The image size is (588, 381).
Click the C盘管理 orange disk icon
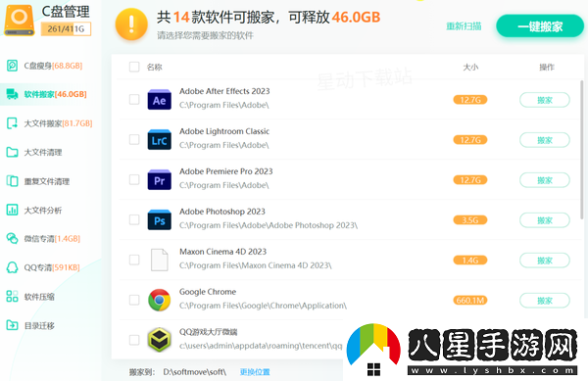[x=20, y=21]
